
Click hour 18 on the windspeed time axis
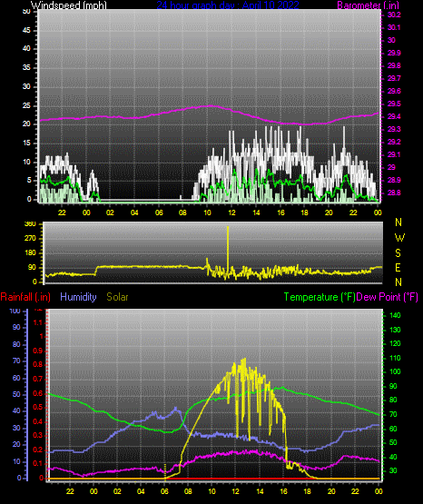(x=304, y=212)
